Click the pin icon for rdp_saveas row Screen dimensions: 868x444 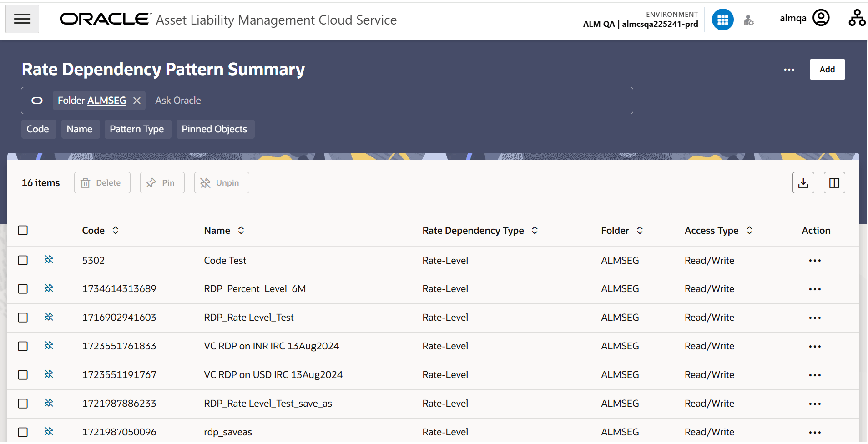49,432
